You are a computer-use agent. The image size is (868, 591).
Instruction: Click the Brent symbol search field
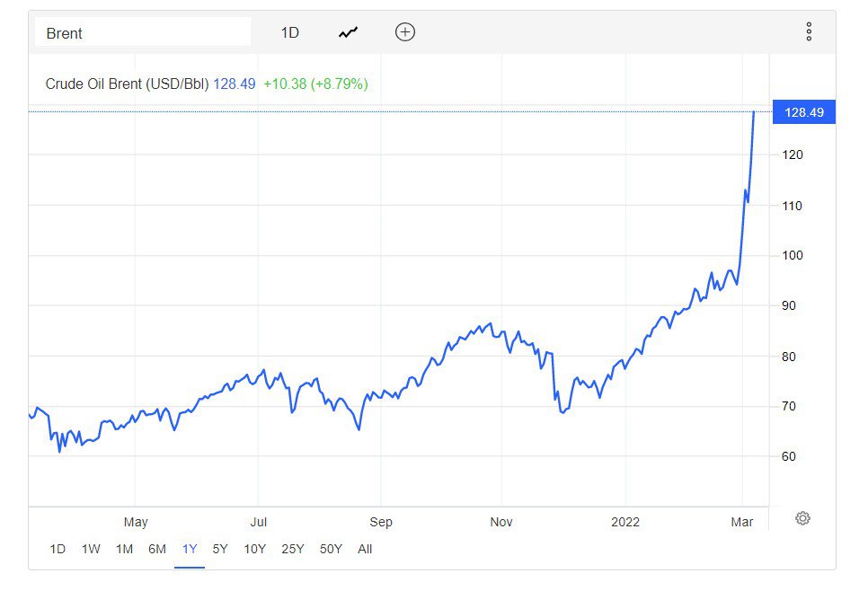(143, 32)
